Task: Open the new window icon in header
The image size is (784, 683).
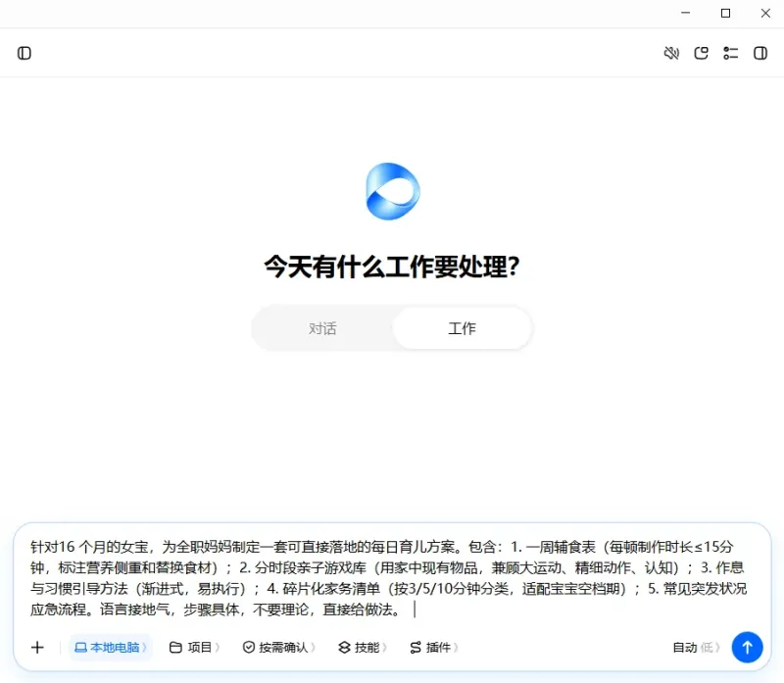Action: pos(702,53)
